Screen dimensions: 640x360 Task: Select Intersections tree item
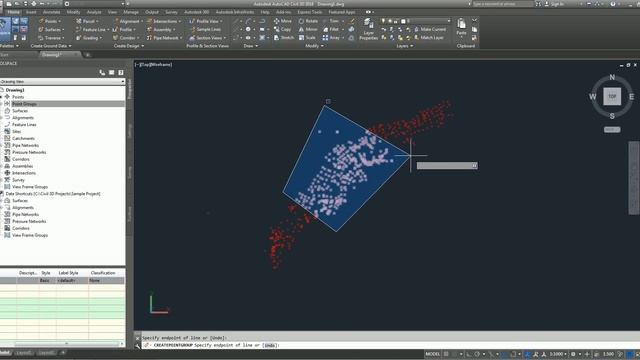click(24, 173)
